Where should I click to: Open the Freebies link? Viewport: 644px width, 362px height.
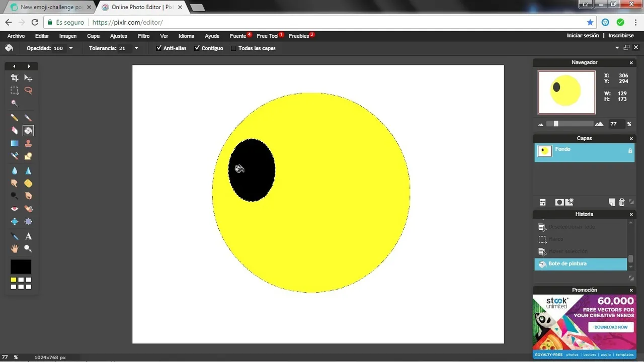(x=299, y=36)
